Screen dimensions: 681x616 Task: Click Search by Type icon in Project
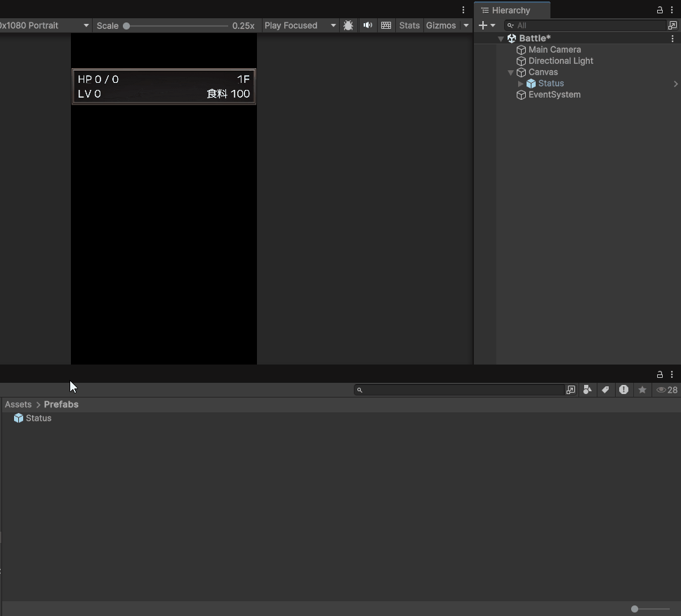tap(587, 390)
